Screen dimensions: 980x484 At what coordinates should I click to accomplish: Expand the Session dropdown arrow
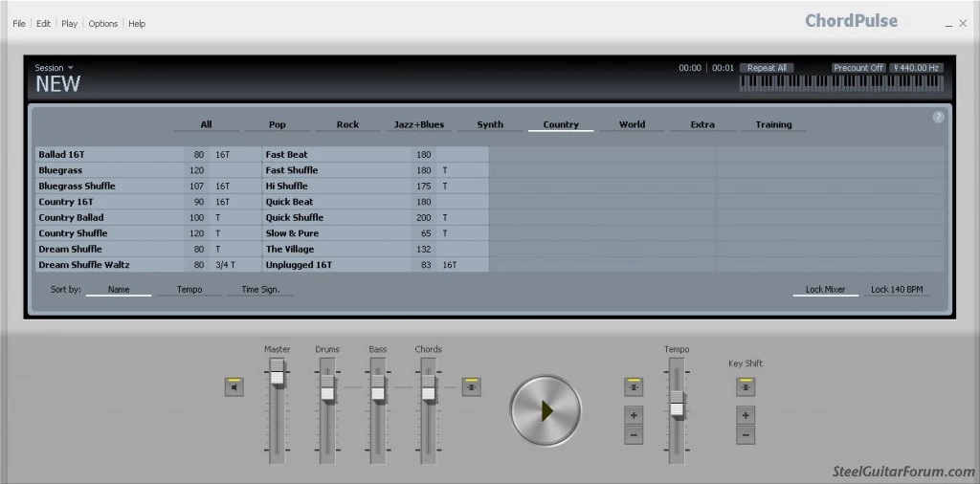(71, 68)
